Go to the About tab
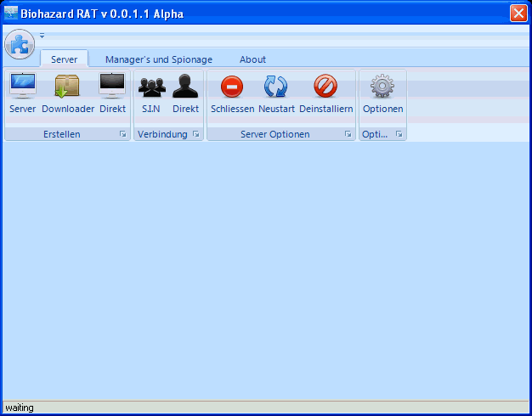 252,59
